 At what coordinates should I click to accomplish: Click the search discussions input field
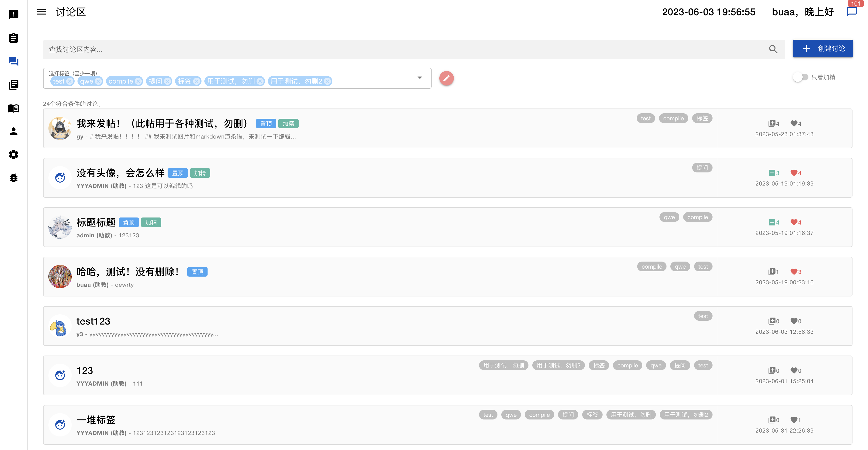coord(404,50)
